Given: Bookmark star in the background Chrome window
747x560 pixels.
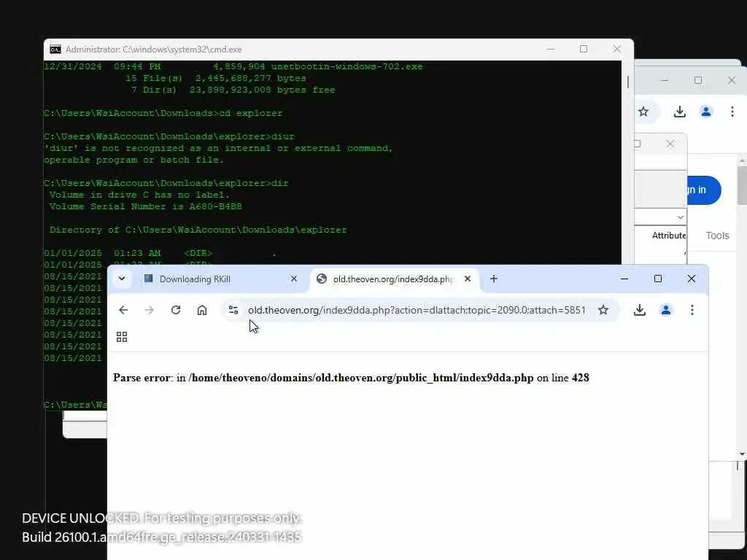Looking at the screenshot, I should 643,112.
